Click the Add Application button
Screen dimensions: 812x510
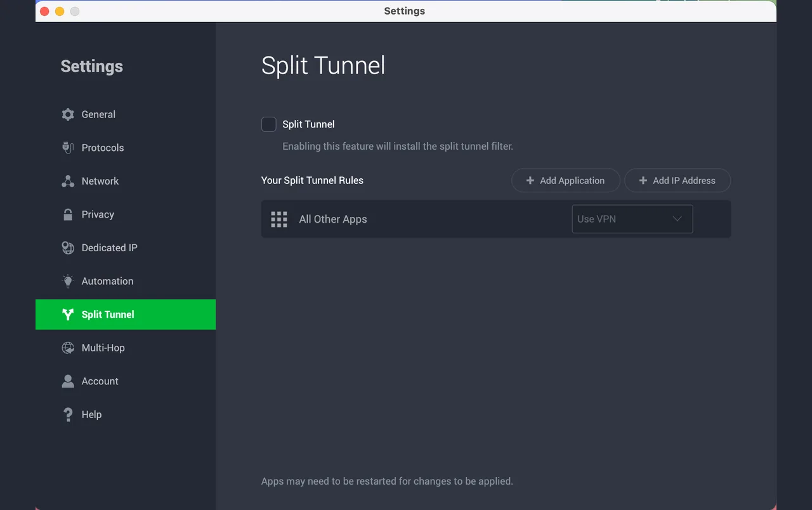coord(566,181)
